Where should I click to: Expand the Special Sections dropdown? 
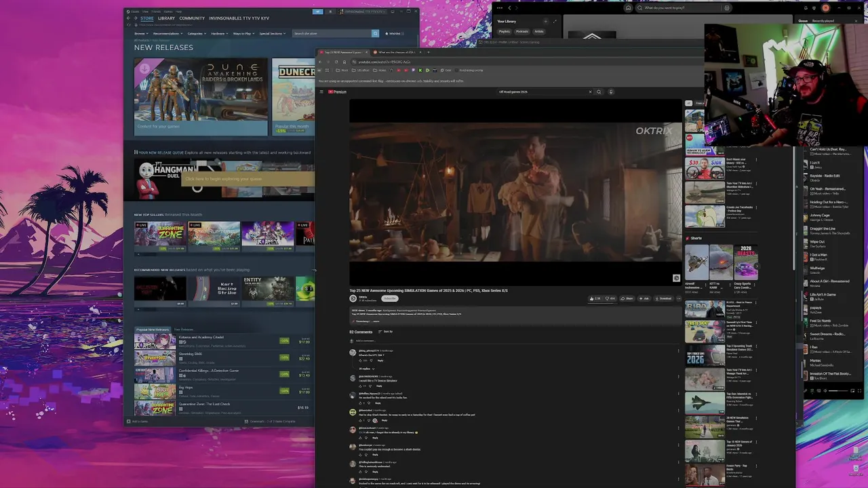tap(272, 33)
